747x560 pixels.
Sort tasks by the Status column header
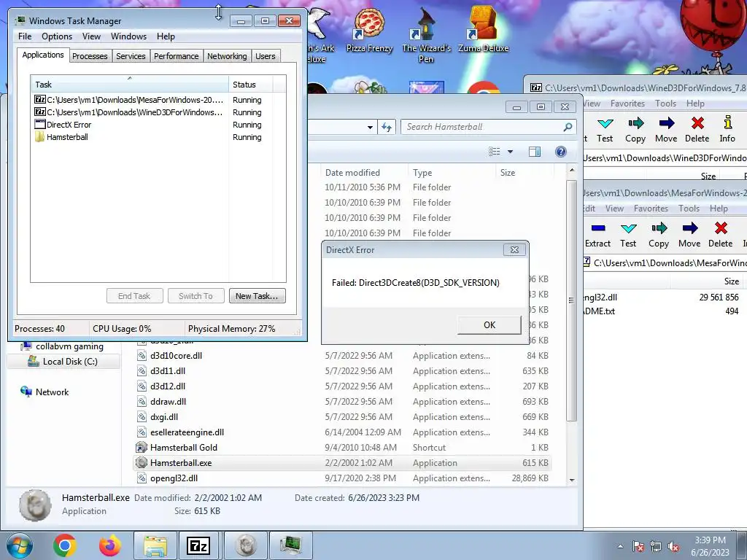coord(250,85)
